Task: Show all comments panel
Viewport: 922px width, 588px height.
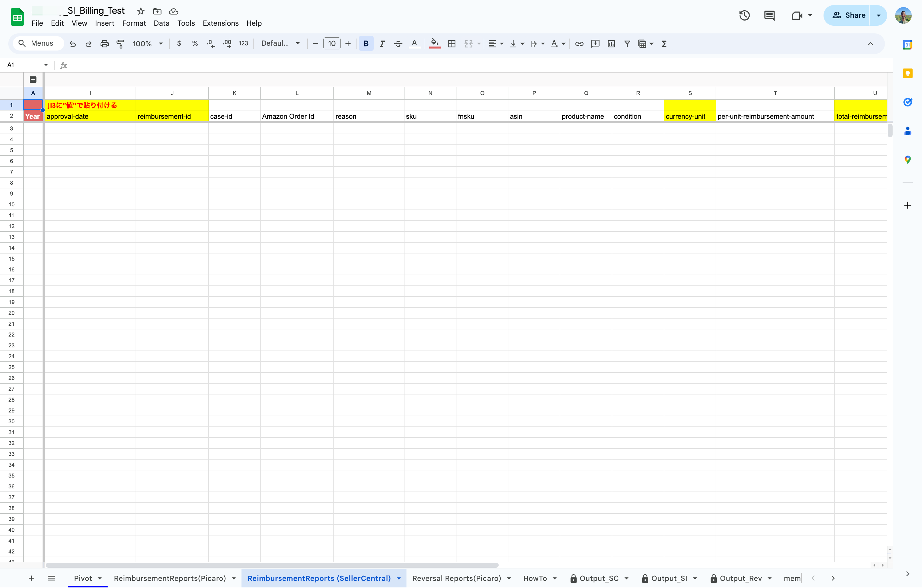Action: click(x=769, y=15)
